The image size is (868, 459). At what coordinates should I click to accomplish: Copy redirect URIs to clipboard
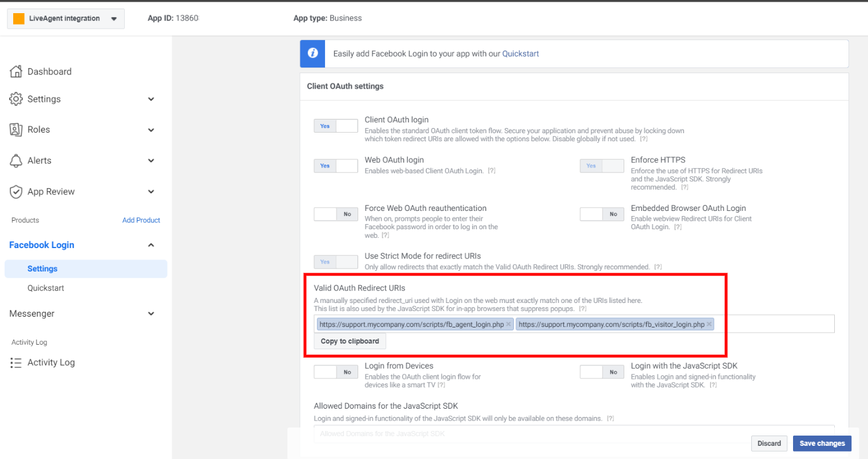pyautogui.click(x=350, y=341)
